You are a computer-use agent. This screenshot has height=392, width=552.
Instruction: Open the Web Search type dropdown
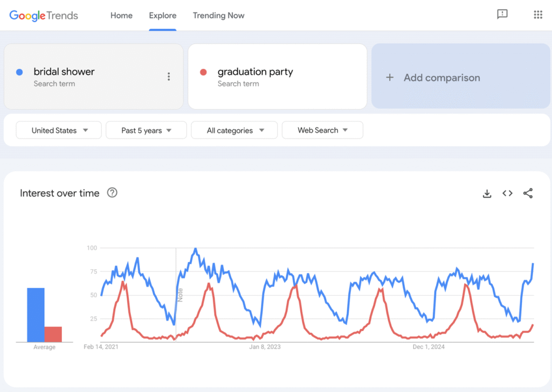pos(322,130)
